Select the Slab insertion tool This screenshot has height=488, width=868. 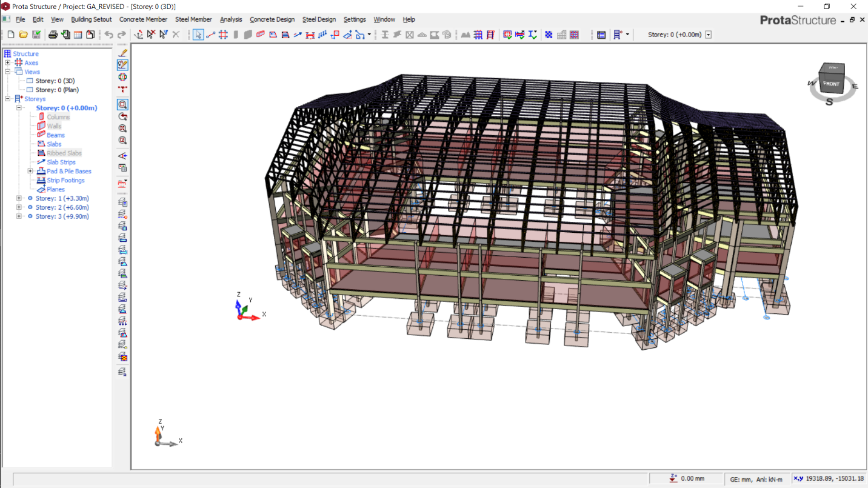[273, 35]
